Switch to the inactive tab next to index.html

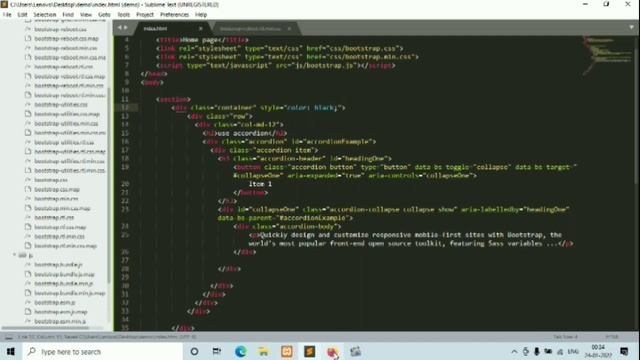[254, 29]
